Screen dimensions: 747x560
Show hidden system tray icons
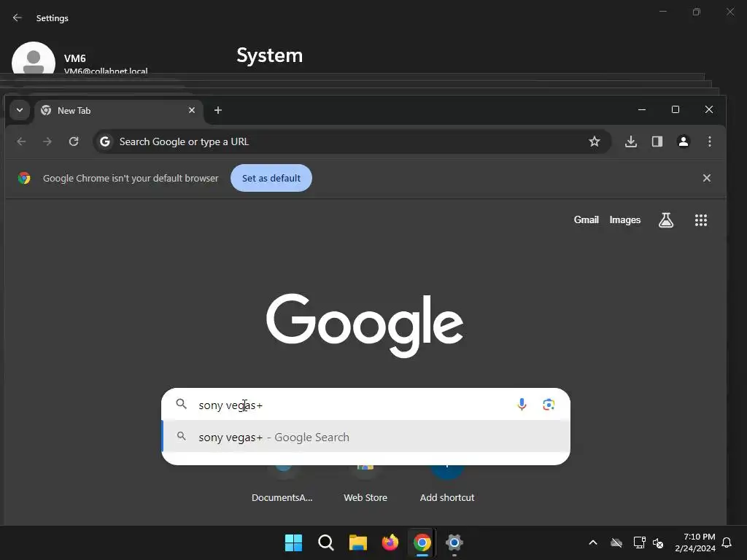(x=592, y=542)
